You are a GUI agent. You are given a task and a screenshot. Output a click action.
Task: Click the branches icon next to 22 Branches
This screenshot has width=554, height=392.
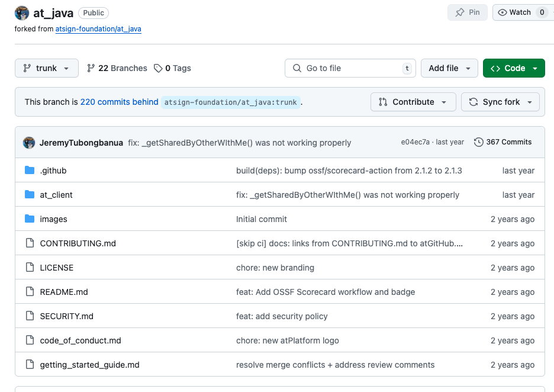click(91, 68)
